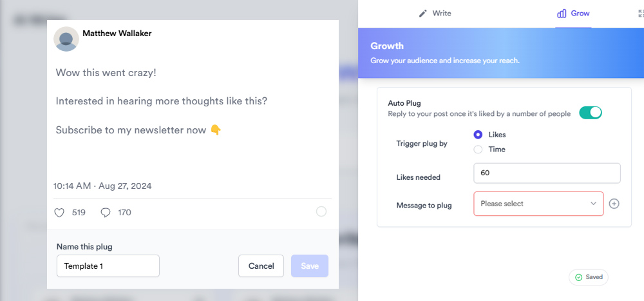Disable the Auto Plug toggle

(x=590, y=112)
